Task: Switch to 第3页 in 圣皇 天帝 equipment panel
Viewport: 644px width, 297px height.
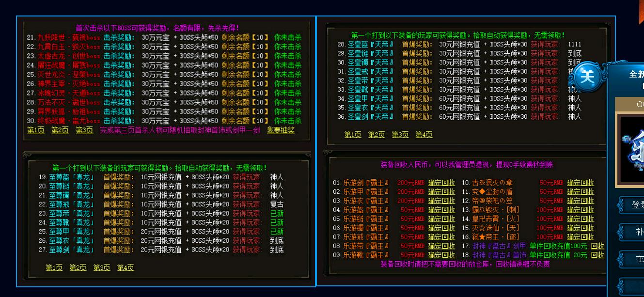Action: 400,135
